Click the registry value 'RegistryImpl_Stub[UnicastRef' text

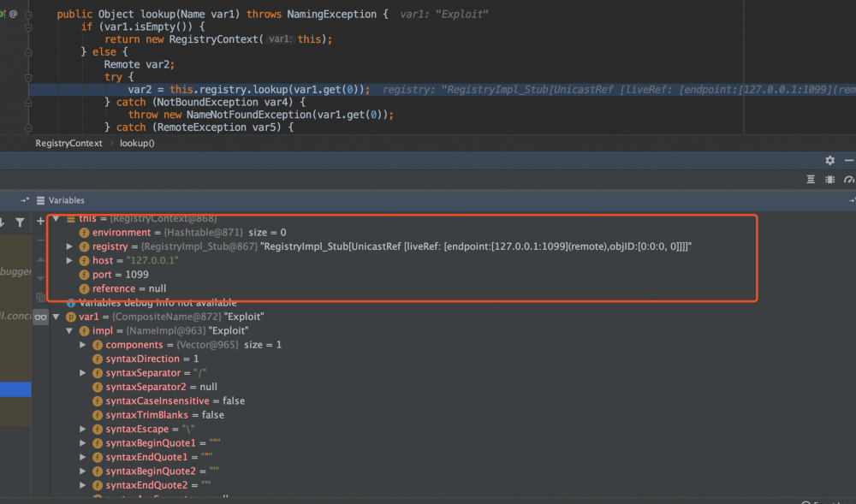[x=330, y=246]
